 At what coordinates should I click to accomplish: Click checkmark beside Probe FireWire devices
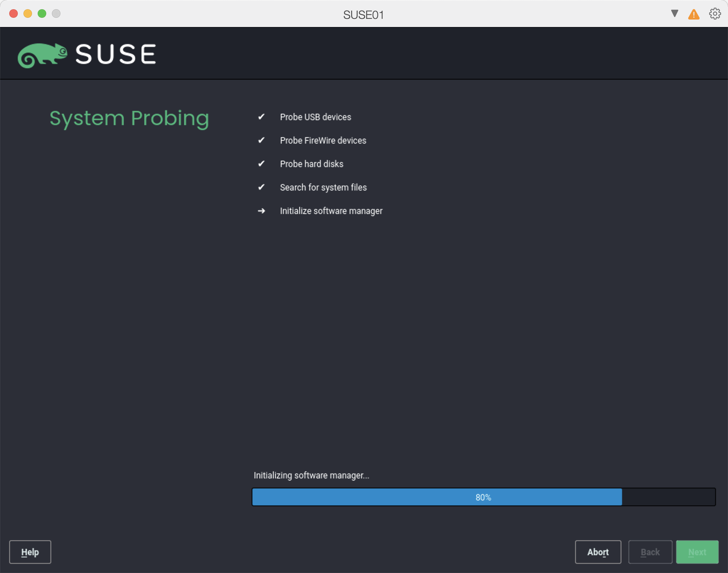(x=261, y=140)
